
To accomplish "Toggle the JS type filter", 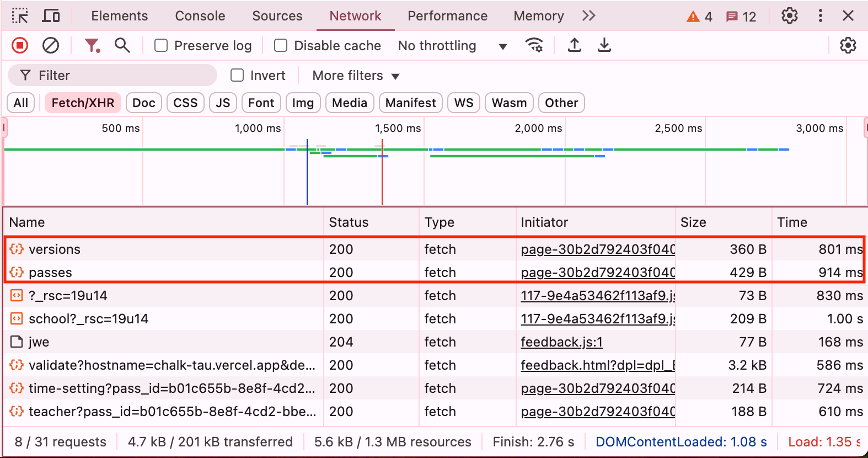I will coord(223,103).
